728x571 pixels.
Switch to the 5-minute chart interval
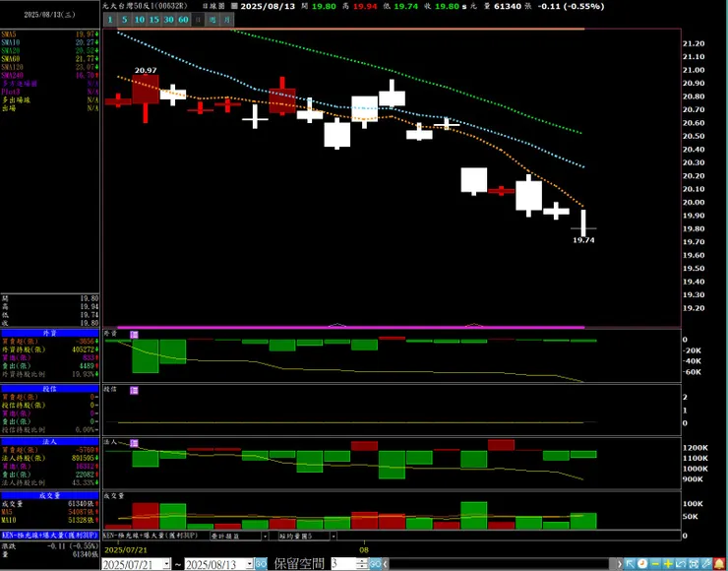(124, 20)
